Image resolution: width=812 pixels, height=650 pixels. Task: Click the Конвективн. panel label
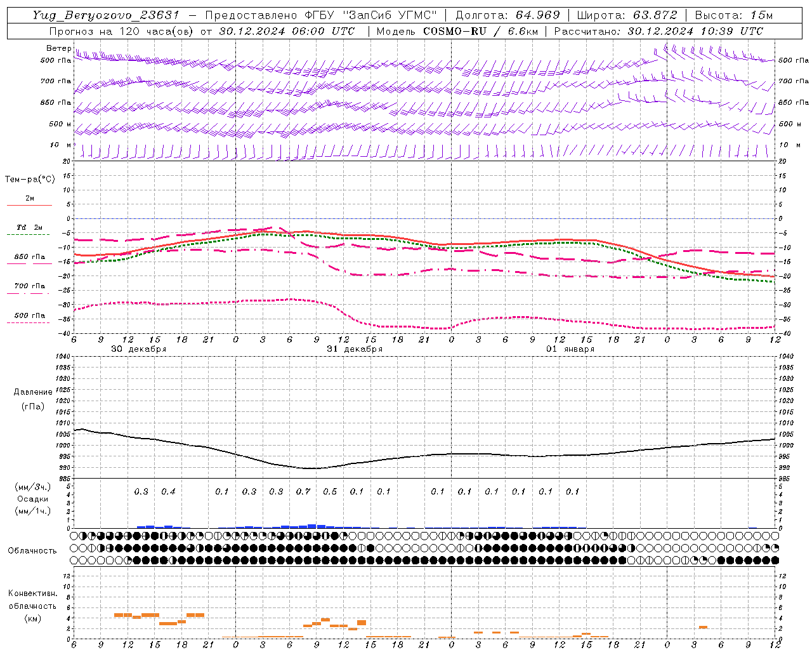[x=32, y=594]
